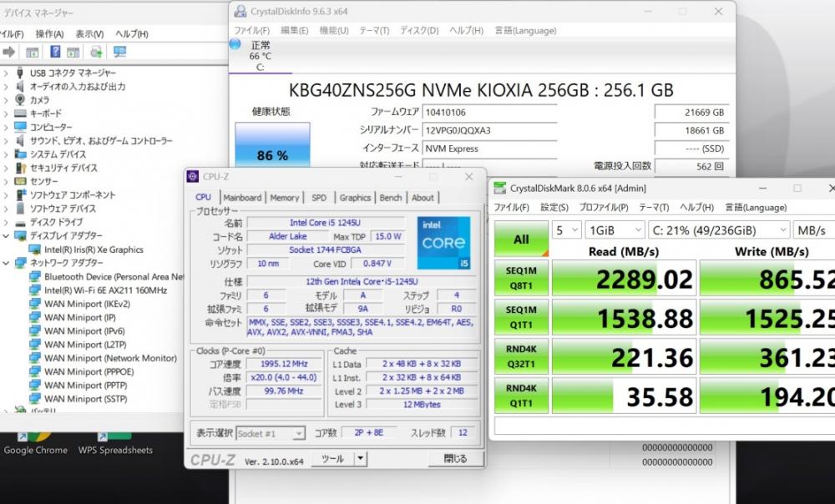Select the WAN Miniport (PPPOE) entry
Screen dimensions: 835x504
coord(89,371)
